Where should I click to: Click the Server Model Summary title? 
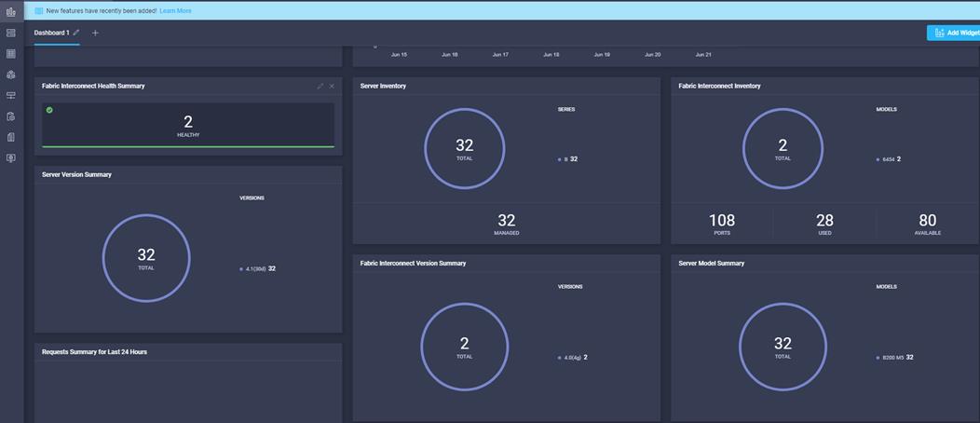pos(712,264)
